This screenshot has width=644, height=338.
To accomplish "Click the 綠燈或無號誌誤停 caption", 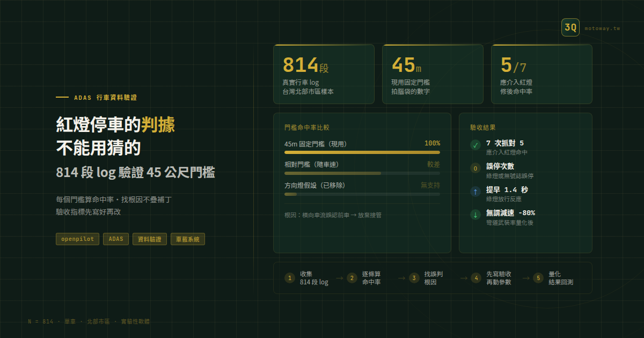I will [510, 176].
